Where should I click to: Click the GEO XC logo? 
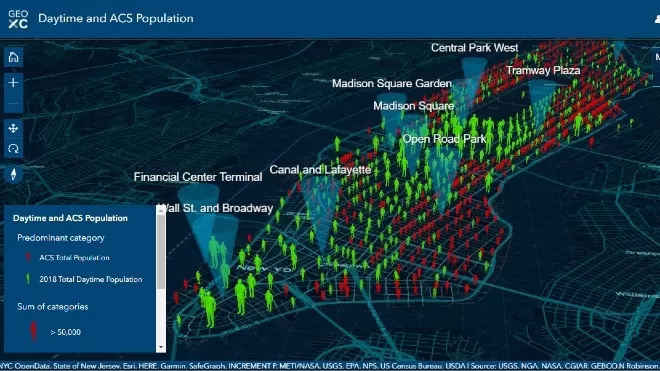click(18, 19)
